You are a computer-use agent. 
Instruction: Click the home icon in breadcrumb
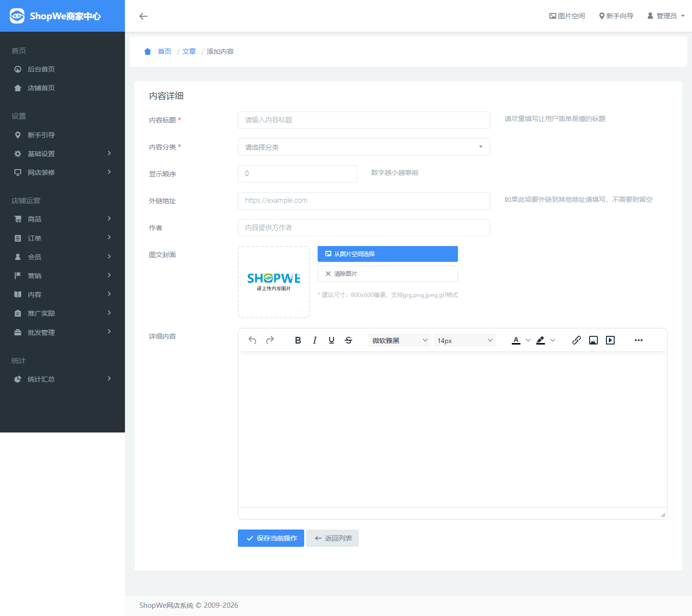[x=148, y=51]
